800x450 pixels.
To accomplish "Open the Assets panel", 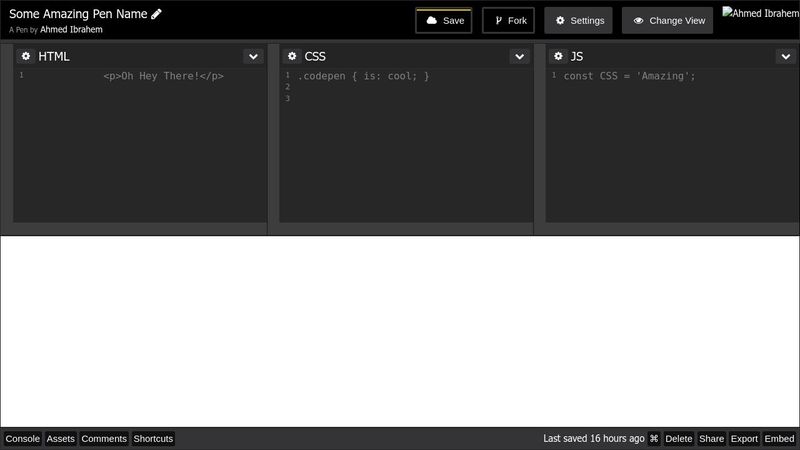I will click(x=60, y=439).
